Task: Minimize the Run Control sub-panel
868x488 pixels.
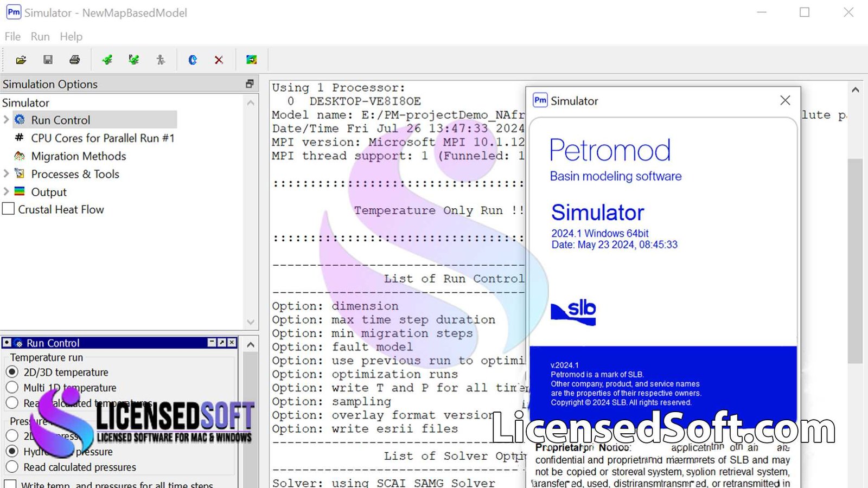Action: click(x=212, y=343)
